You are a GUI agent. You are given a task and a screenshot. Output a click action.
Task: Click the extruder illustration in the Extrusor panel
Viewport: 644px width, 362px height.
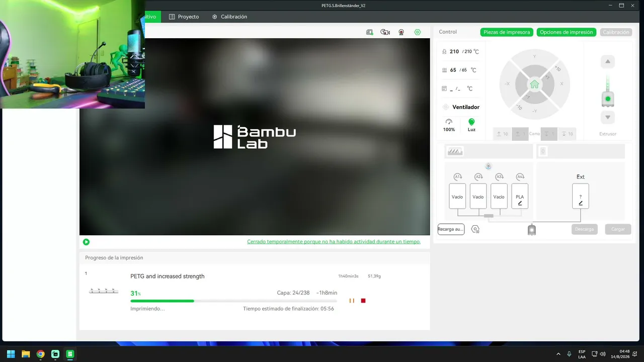608,92
